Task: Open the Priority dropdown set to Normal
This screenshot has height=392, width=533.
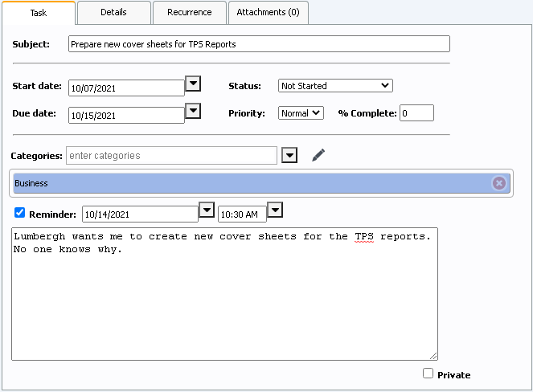Action: pos(301,113)
